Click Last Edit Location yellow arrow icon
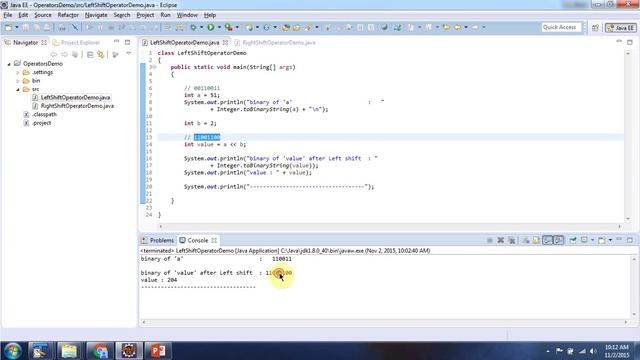The image size is (640, 360). (x=446, y=27)
